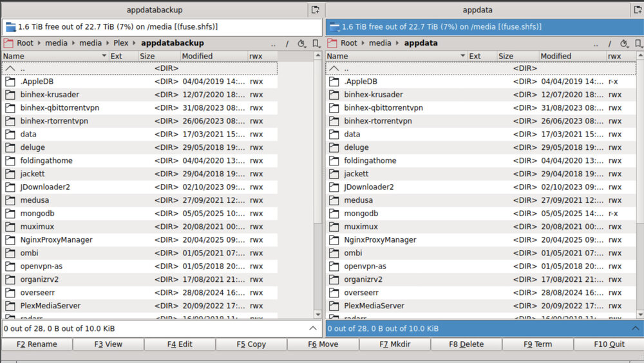Navigate to Plex in left breadcrumb
644x363 pixels.
121,43
